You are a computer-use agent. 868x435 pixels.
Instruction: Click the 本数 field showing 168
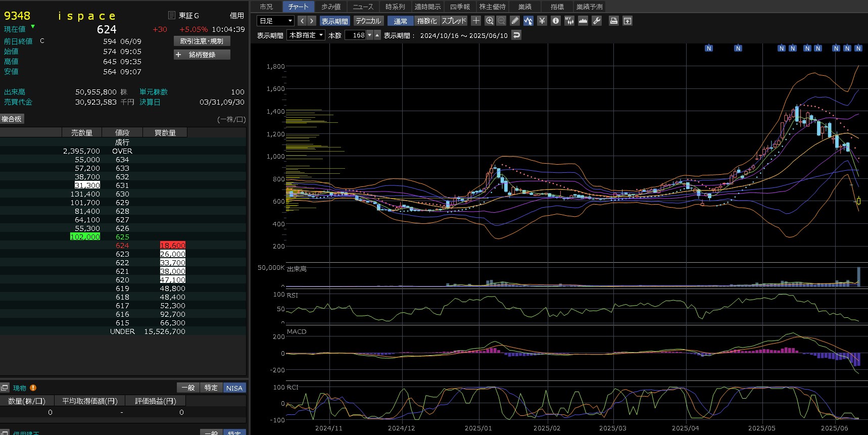point(355,35)
